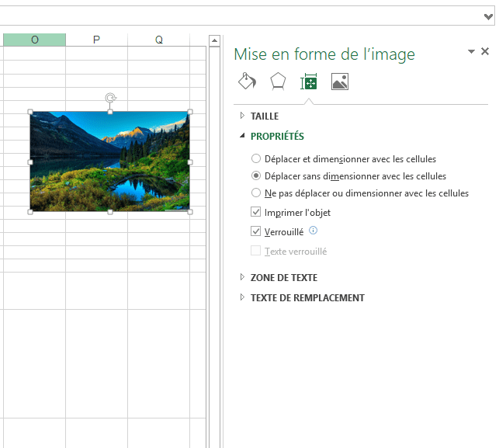The image size is (499, 448).
Task: Open the Picture tab icon
Action: coord(339,82)
